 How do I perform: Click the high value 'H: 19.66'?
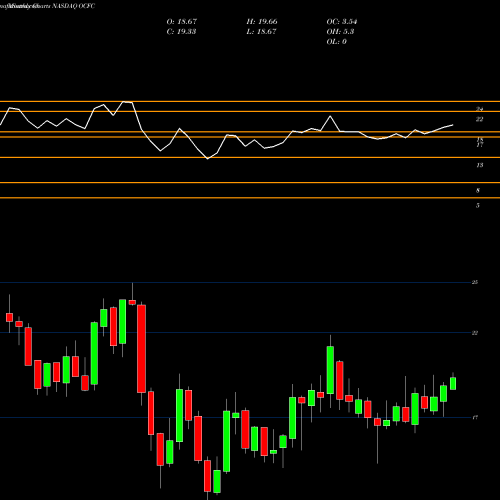(x=262, y=22)
